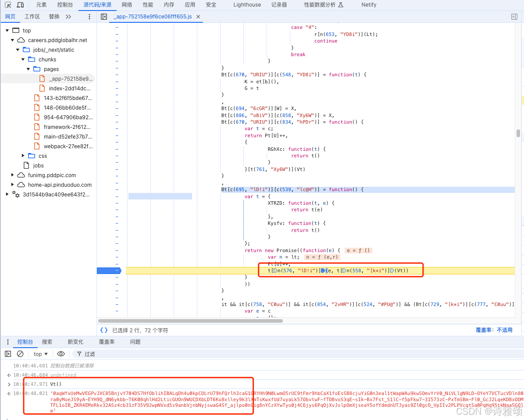Click the active breakpoint marker in gutter
This screenshot has height=420, width=524.
pyautogui.click(x=109, y=271)
